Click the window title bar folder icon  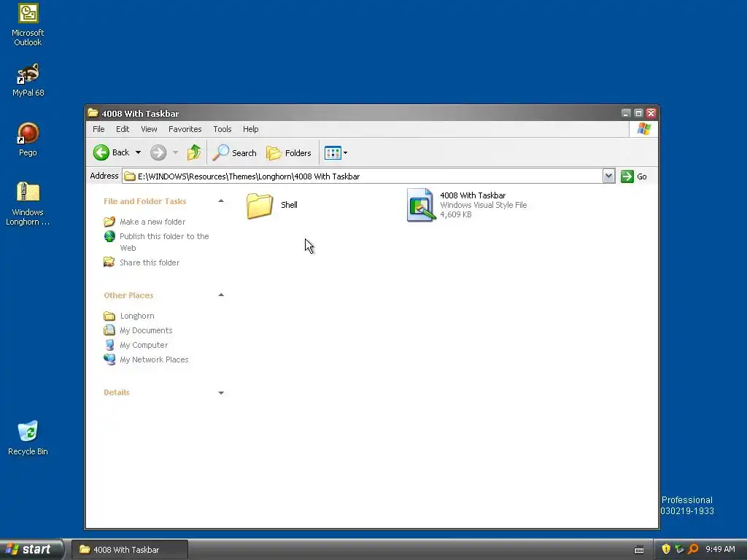[93, 113]
